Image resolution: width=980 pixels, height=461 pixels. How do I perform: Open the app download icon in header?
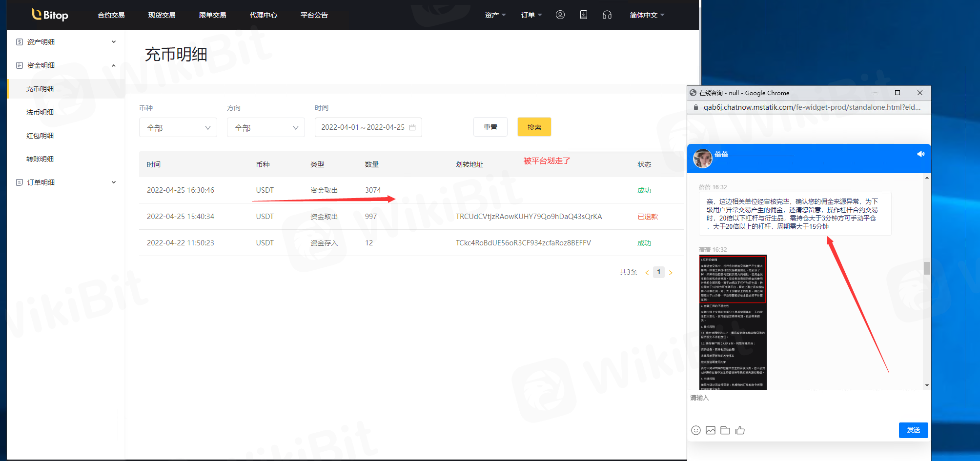coord(583,15)
